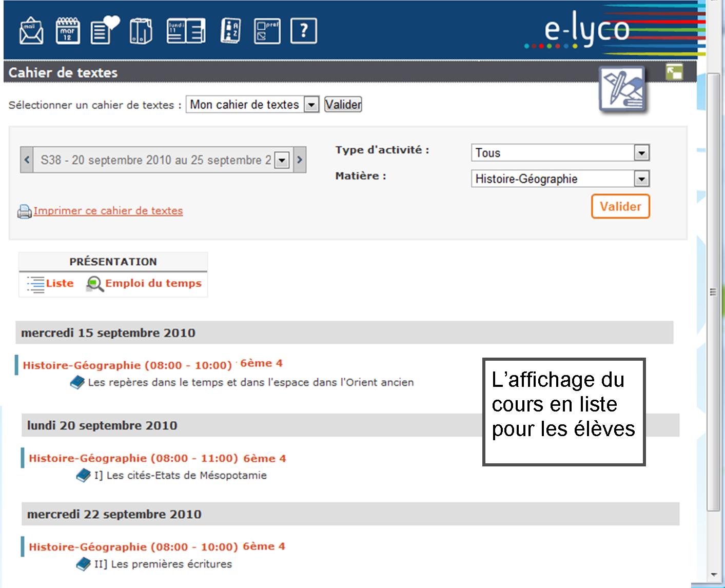Click the orange Valider button
The height and width of the screenshot is (588, 725).
tap(620, 206)
